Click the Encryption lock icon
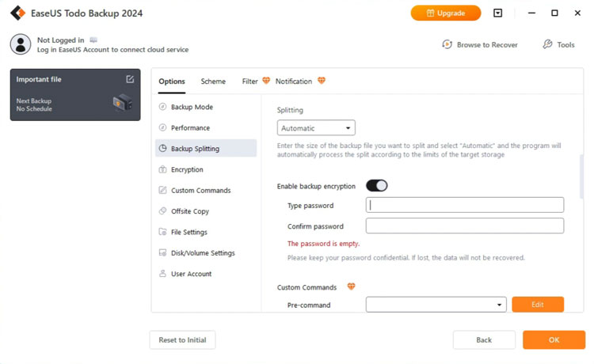This screenshot has width=594, height=364. click(x=162, y=169)
